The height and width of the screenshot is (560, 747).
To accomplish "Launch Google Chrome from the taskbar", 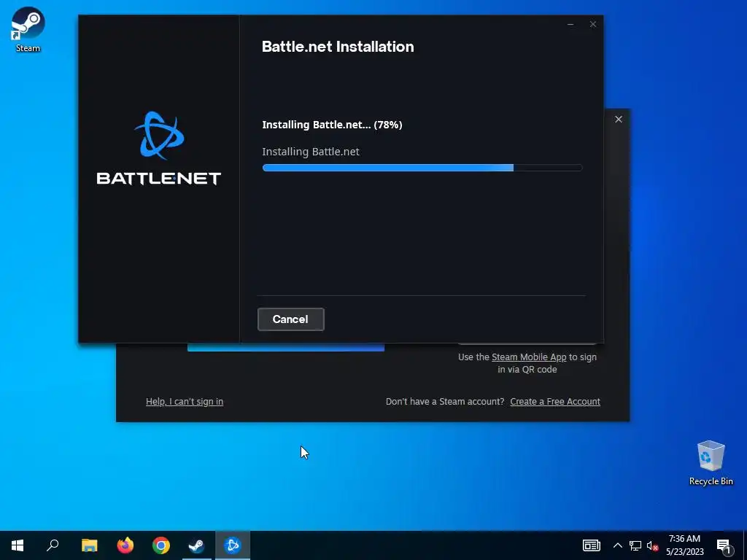I will tap(161, 545).
